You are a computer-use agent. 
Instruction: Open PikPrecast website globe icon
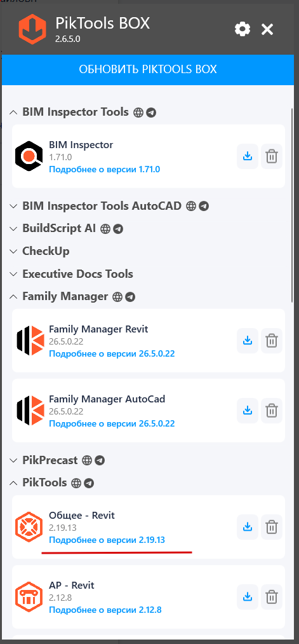click(x=87, y=460)
